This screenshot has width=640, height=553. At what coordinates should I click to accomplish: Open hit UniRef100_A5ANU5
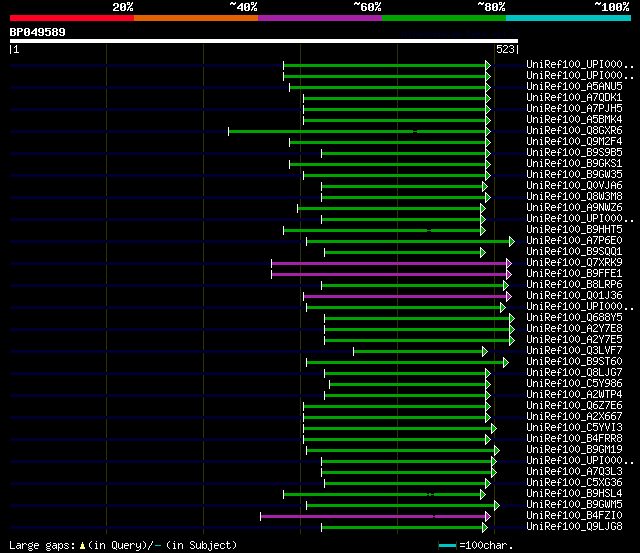[574, 87]
